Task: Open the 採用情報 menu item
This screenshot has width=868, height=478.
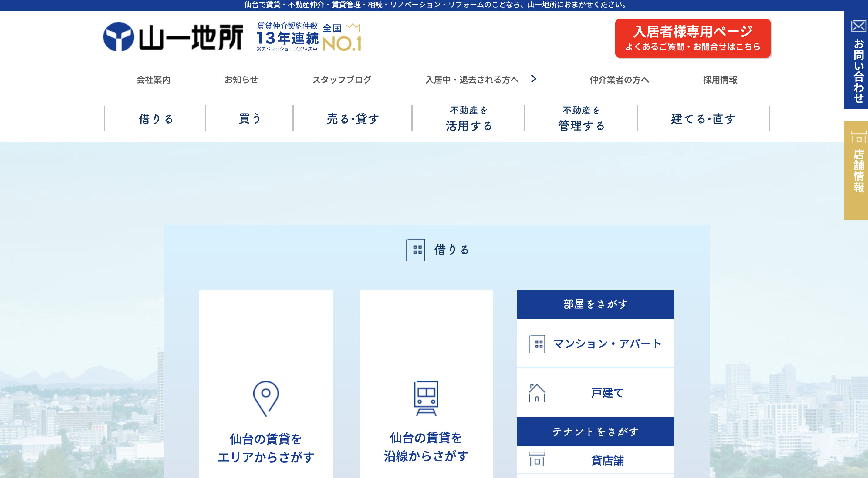Action: tap(720, 80)
